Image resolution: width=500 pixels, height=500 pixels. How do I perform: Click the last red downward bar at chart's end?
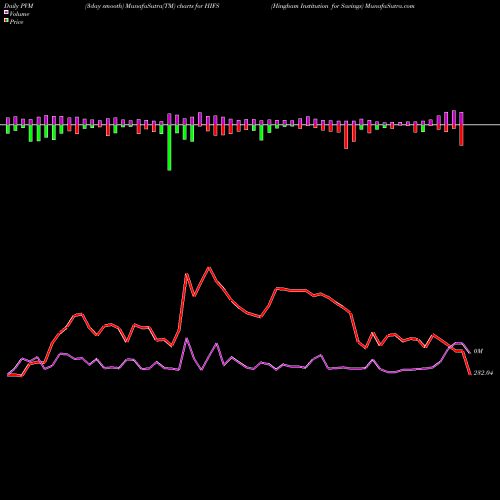coord(461,135)
